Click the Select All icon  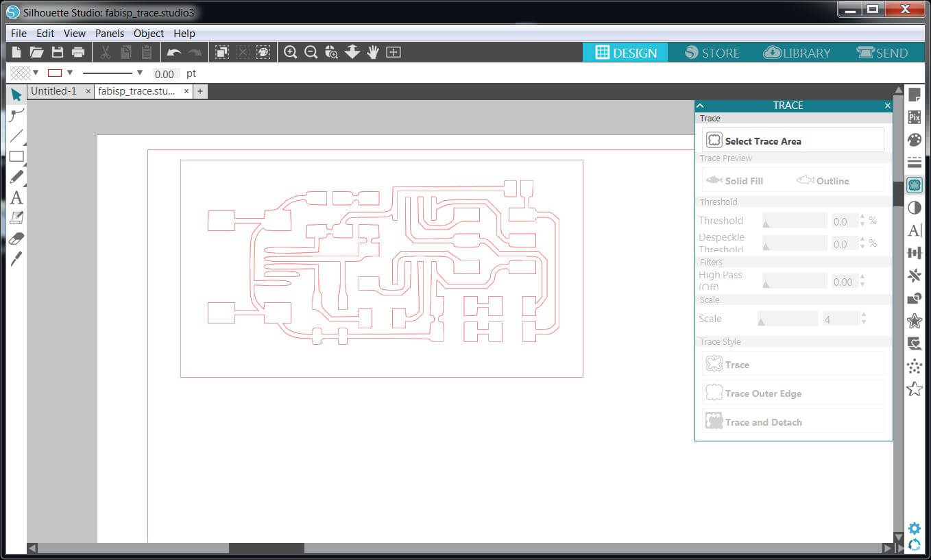(x=221, y=52)
